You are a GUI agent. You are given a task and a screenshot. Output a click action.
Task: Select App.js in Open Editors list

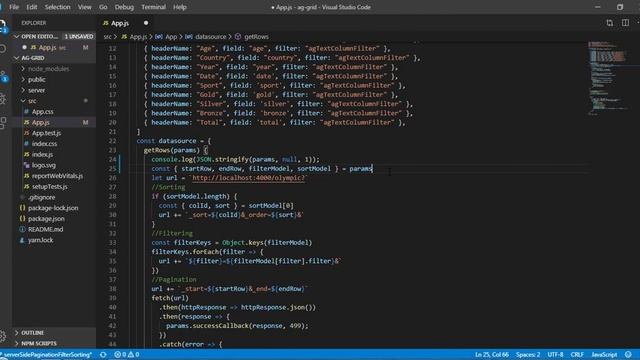point(55,47)
